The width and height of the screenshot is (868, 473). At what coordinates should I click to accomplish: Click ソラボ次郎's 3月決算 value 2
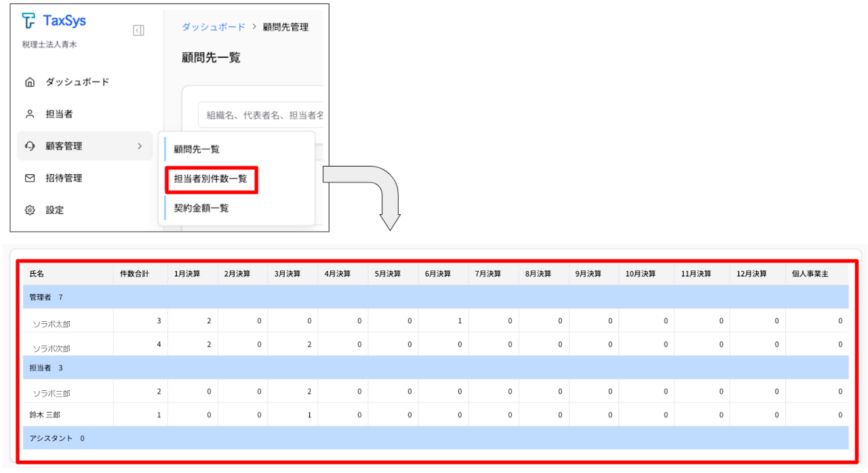point(309,344)
